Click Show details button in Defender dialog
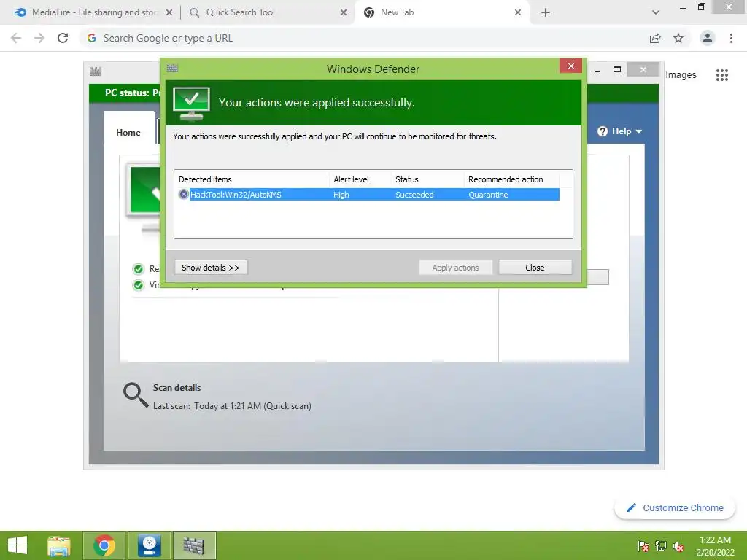The height and width of the screenshot is (560, 747). (x=211, y=267)
